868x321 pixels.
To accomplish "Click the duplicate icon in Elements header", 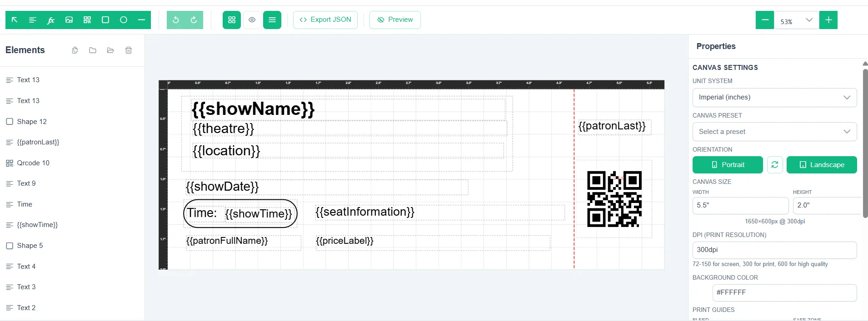I will click(x=75, y=50).
